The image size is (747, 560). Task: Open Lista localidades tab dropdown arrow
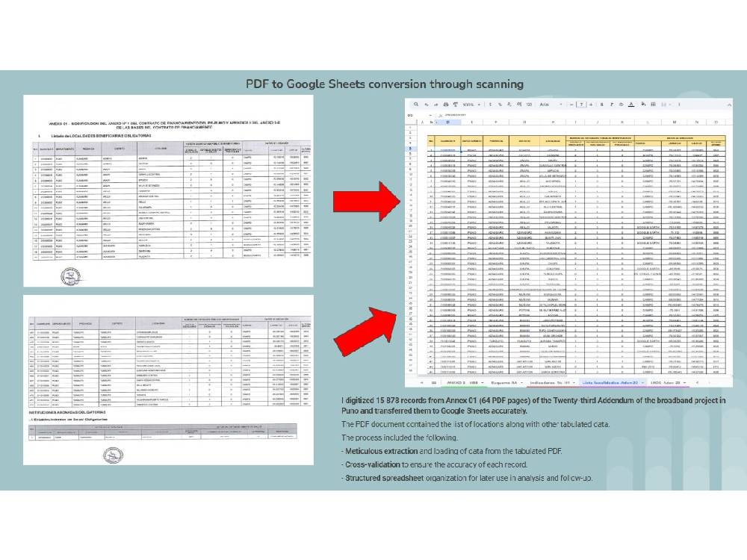tap(642, 382)
